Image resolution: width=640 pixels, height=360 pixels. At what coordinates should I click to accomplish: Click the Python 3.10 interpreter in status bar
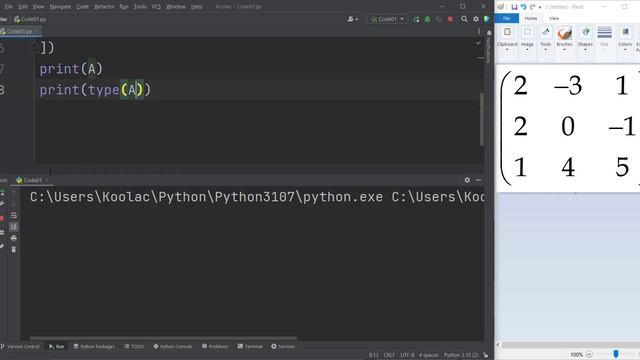click(461, 355)
